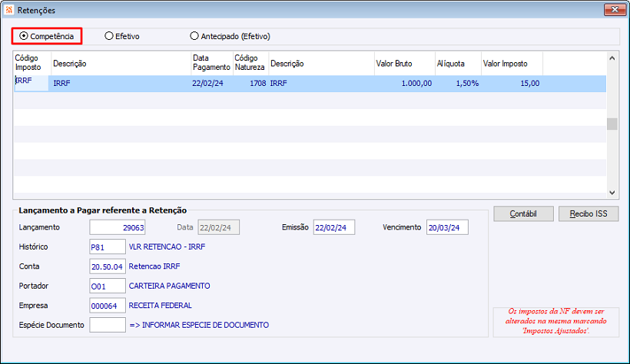Choose Antecipado (Efetivo) radio option
The height and width of the screenshot is (364, 630).
[x=230, y=36]
